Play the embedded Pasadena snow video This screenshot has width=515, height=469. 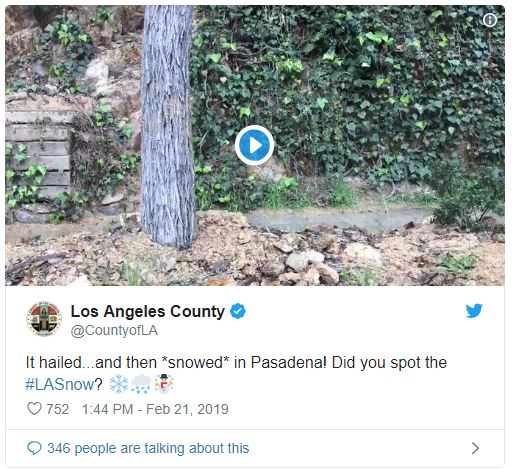pyautogui.click(x=254, y=145)
